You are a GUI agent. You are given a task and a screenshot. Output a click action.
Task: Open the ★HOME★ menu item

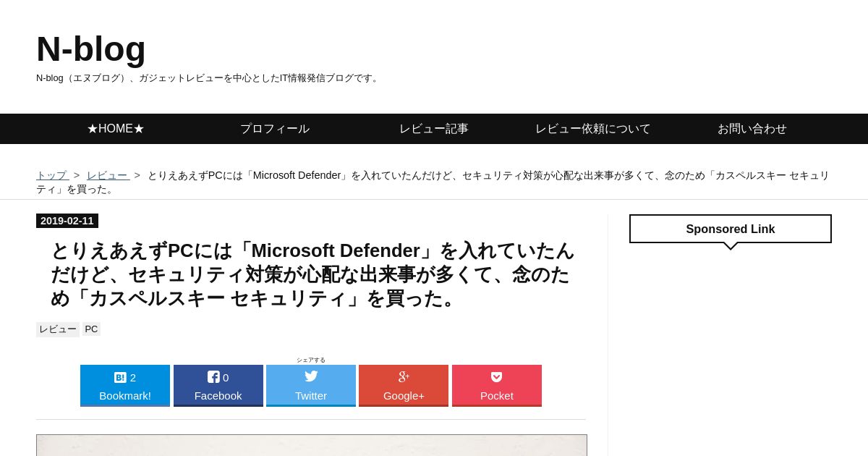click(116, 129)
